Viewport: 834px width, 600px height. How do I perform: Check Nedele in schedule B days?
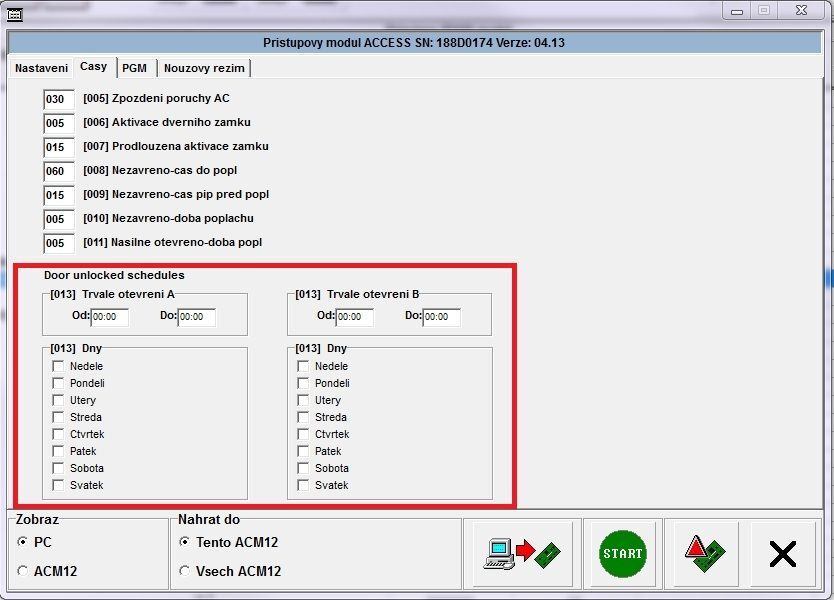pos(303,366)
